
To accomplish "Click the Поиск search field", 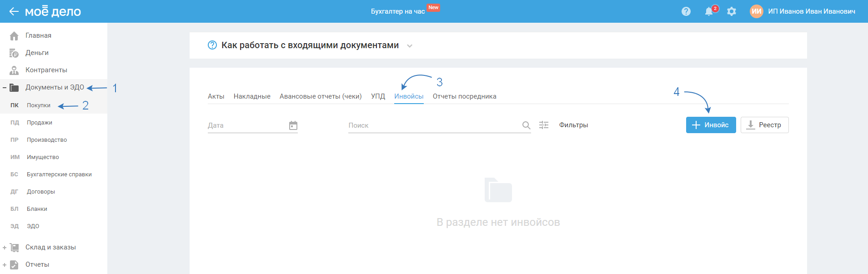I will (x=439, y=125).
